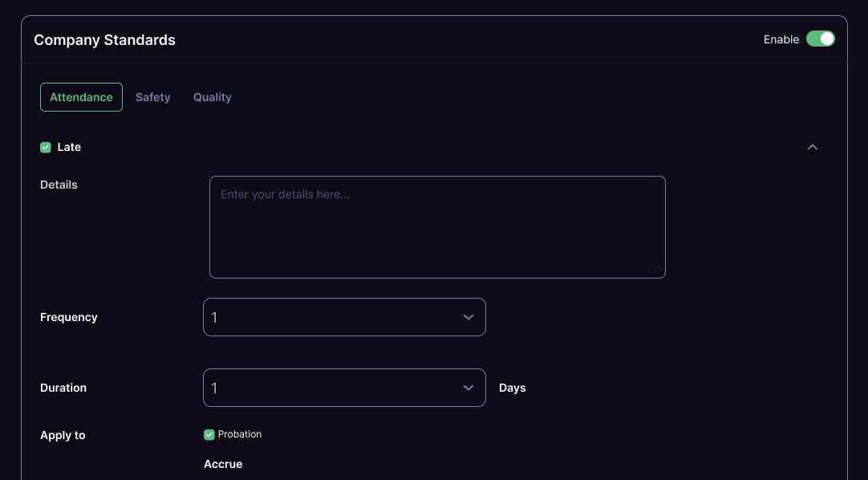Click the Details textarea resize grip
This screenshot has height=480, width=868.
656,269
